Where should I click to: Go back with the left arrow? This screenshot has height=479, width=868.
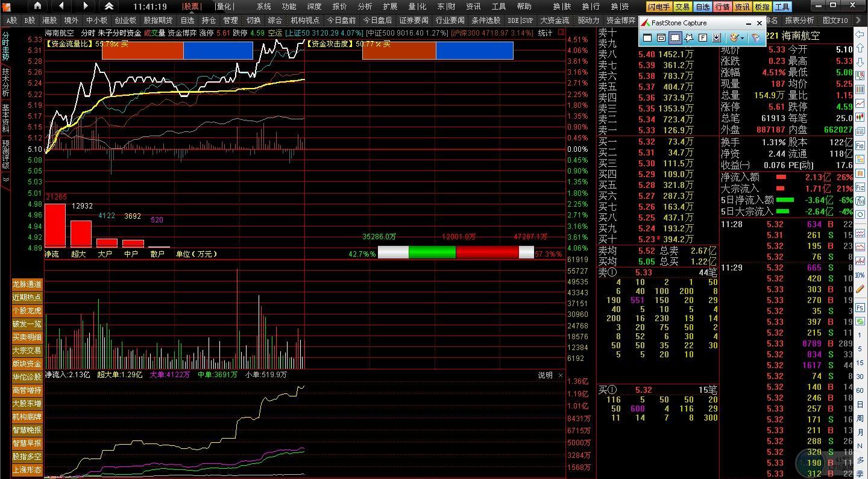(x=61, y=6)
